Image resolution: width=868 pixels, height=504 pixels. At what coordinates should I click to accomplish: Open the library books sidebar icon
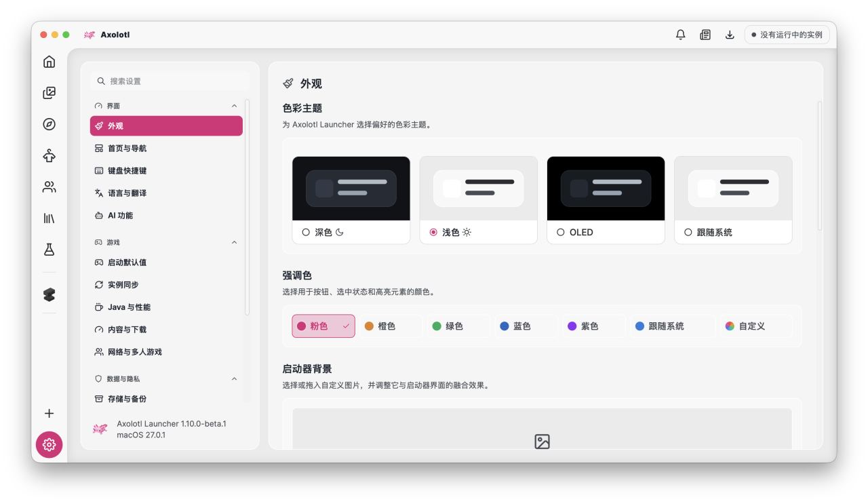click(49, 218)
